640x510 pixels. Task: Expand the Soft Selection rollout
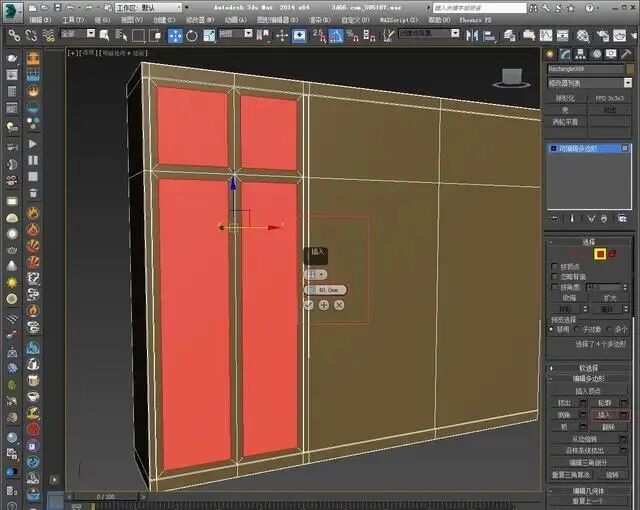[589, 368]
